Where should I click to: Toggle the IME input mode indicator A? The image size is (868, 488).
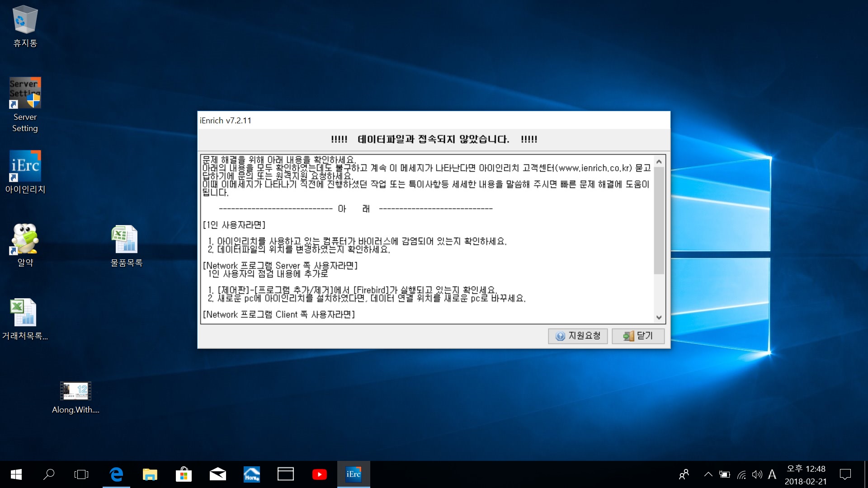click(772, 474)
